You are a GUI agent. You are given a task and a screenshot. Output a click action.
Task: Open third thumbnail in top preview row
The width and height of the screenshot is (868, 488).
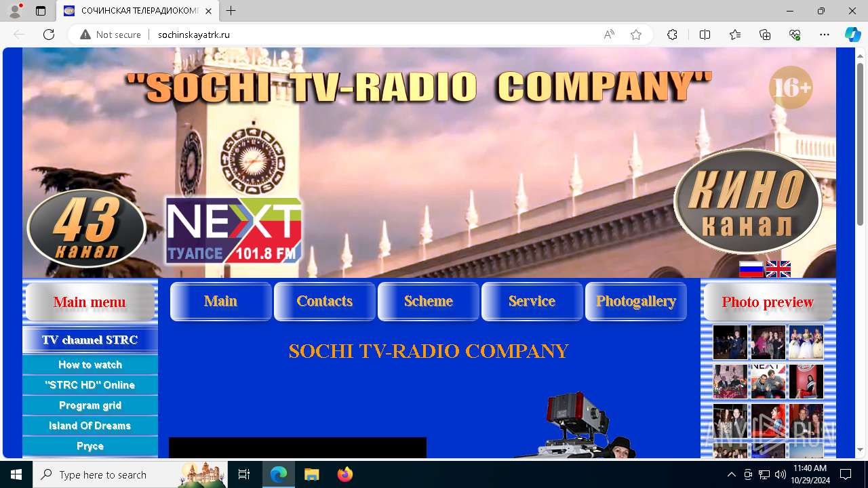pos(806,342)
